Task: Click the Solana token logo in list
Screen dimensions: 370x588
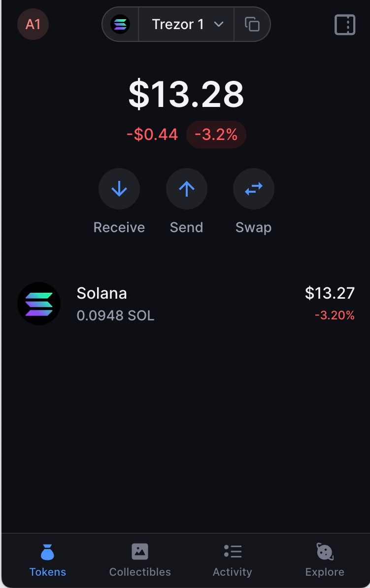Action: 39,304
